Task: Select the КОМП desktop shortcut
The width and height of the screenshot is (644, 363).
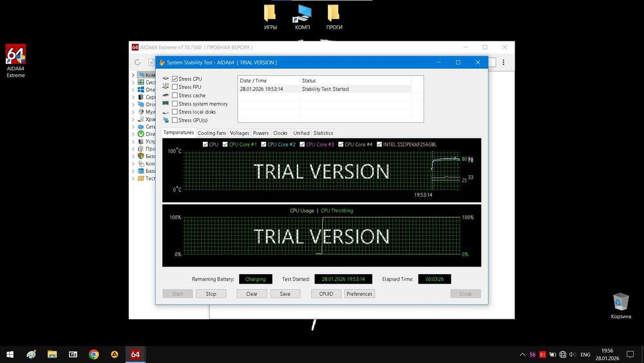Action: [x=302, y=17]
